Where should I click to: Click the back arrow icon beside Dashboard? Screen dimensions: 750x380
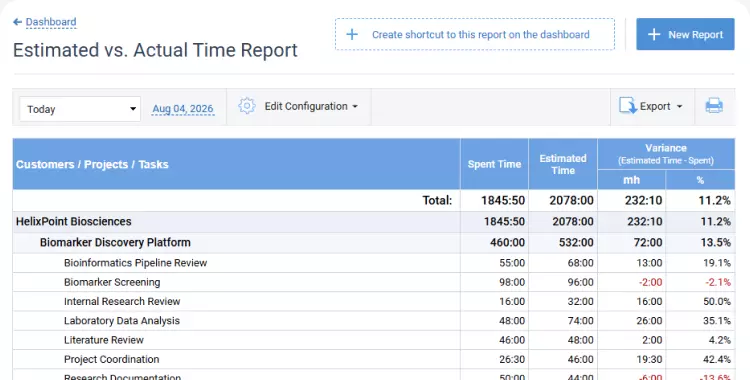click(17, 22)
